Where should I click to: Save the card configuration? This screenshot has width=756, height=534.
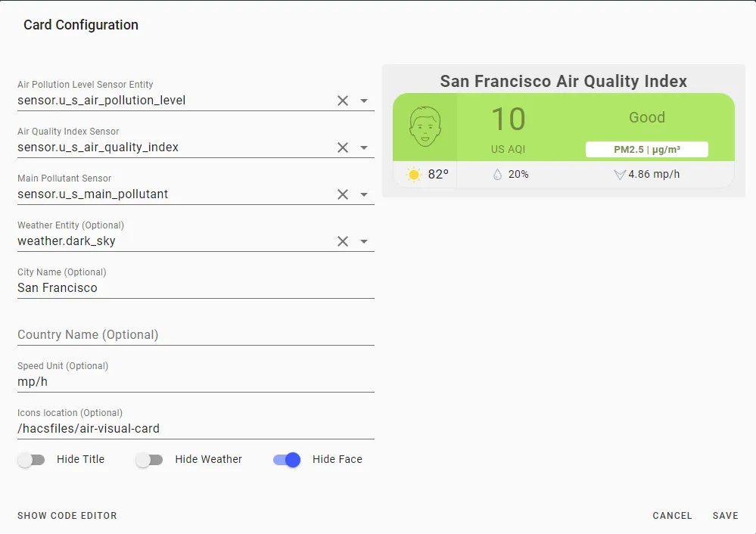[x=725, y=516]
